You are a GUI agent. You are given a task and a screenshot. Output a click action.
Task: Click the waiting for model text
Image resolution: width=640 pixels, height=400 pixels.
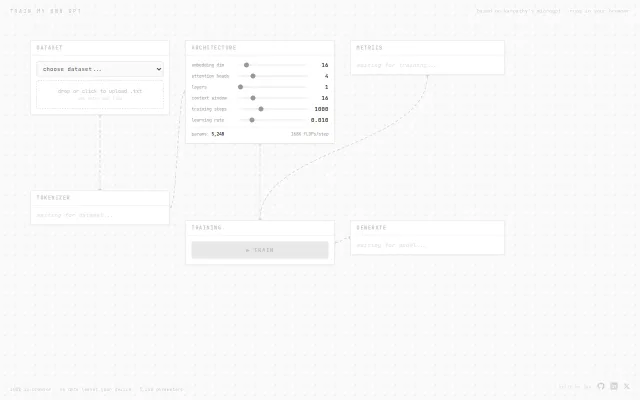click(x=391, y=245)
